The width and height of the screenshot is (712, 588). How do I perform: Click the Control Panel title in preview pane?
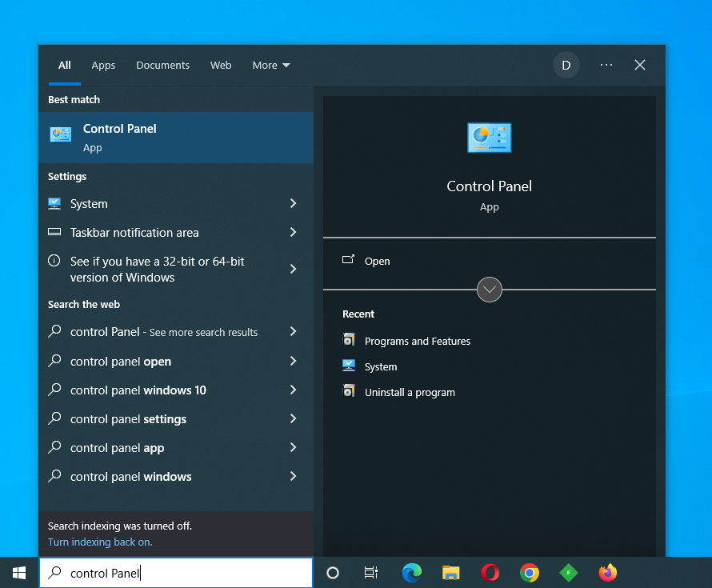point(489,186)
